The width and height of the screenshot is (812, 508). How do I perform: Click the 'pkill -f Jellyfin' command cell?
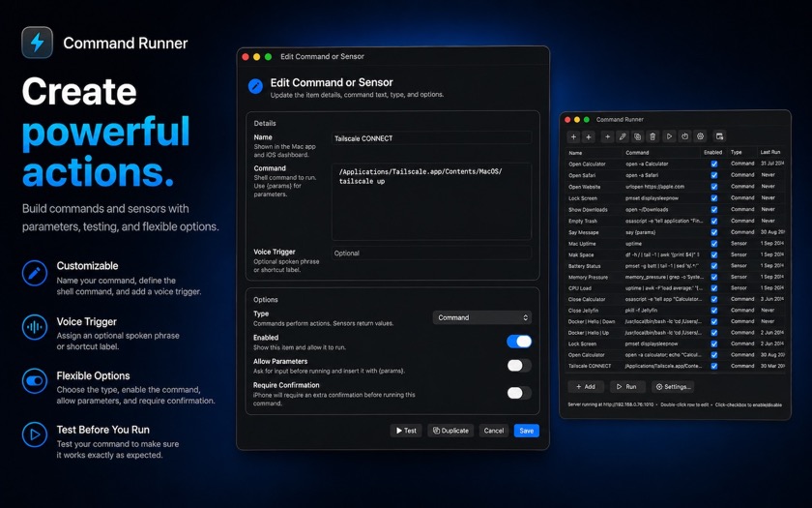tap(641, 311)
